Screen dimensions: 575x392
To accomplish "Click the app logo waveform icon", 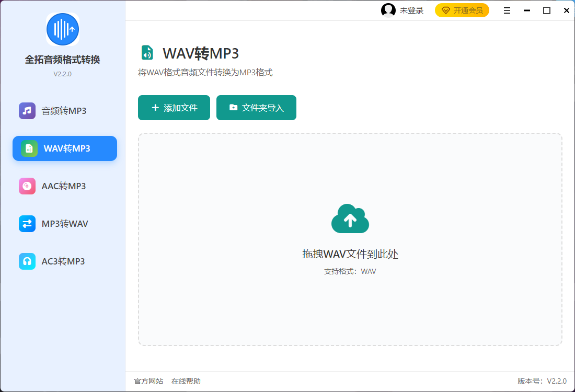I will coord(63,29).
